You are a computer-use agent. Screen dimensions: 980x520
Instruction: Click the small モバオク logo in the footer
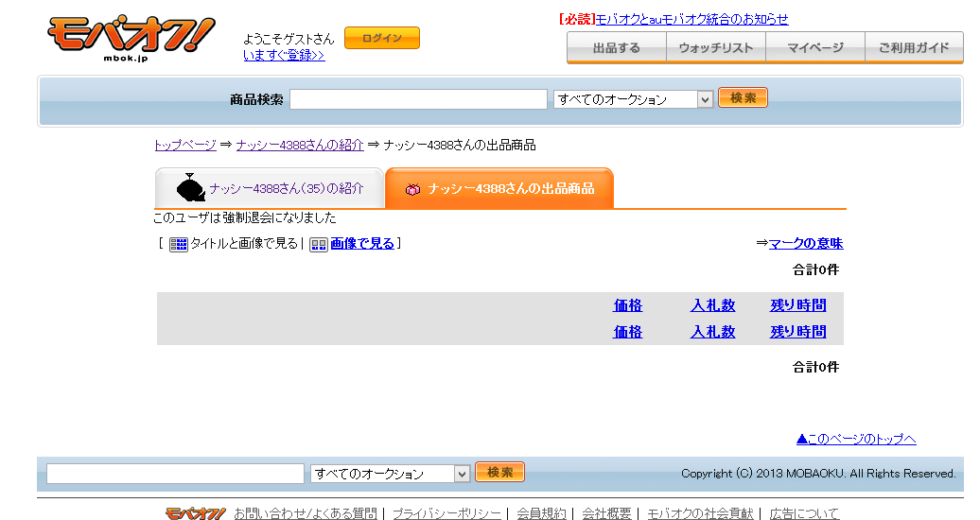click(195, 513)
